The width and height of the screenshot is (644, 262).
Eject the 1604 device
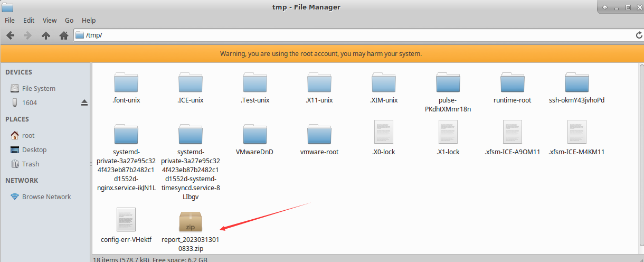point(84,102)
